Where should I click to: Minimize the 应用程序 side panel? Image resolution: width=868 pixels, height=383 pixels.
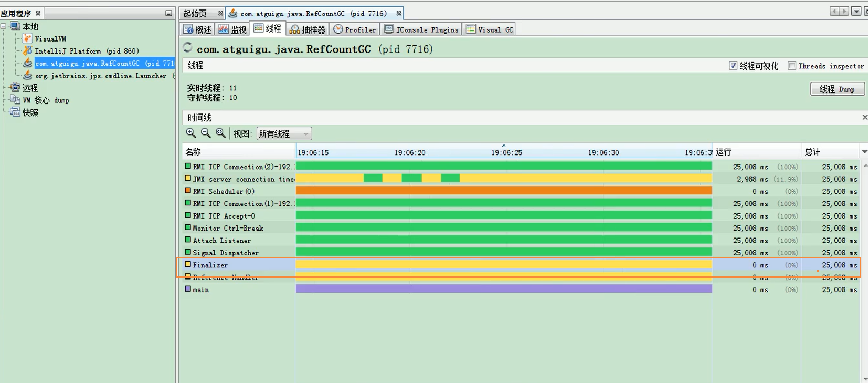coord(168,13)
